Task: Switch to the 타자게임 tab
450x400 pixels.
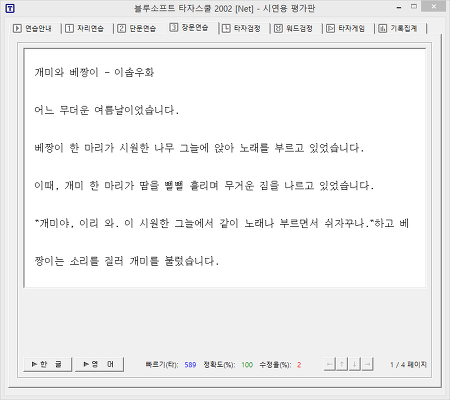Action: (x=346, y=28)
